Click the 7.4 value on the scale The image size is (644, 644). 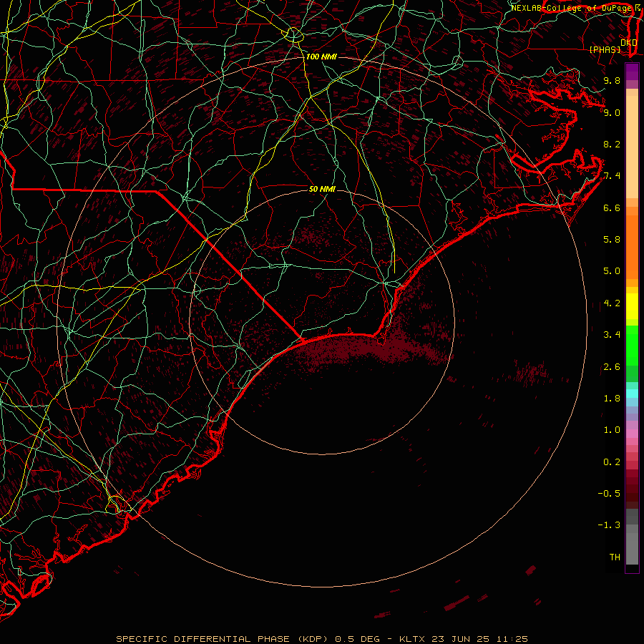pos(612,176)
